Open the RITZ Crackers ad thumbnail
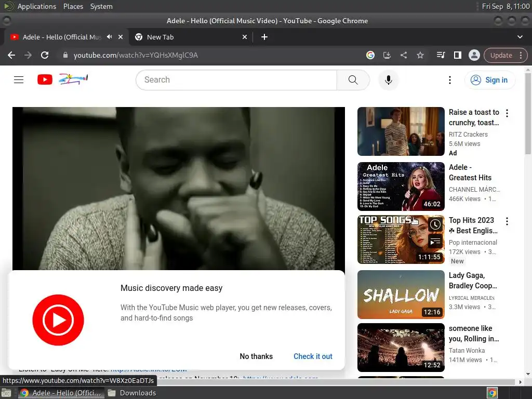 [x=401, y=131]
